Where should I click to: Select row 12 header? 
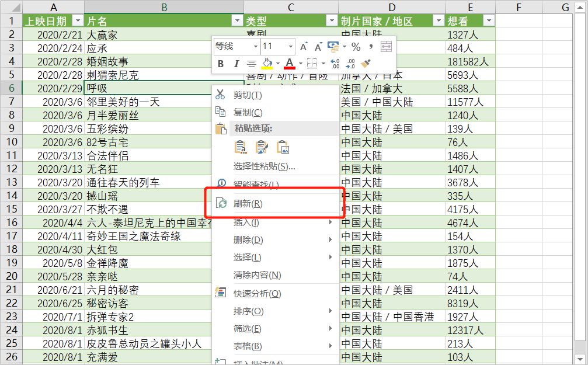pyautogui.click(x=12, y=169)
